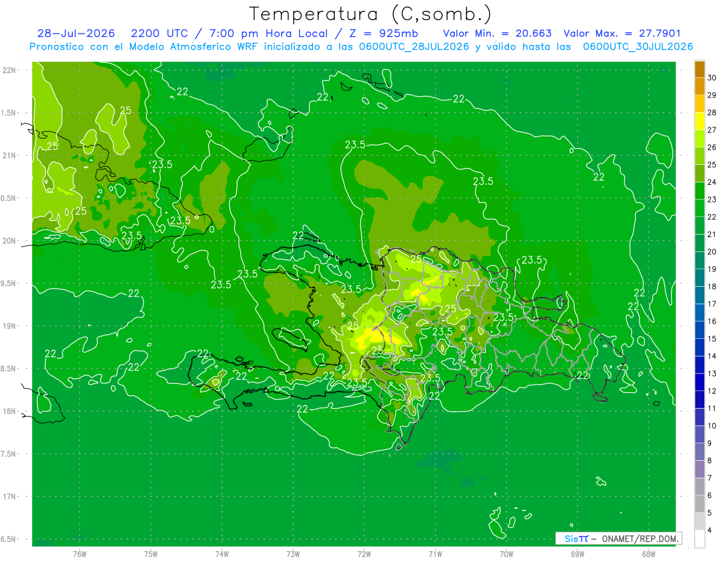Click the "28" color scale label
This screenshot has width=728, height=562.
pyautogui.click(x=713, y=112)
